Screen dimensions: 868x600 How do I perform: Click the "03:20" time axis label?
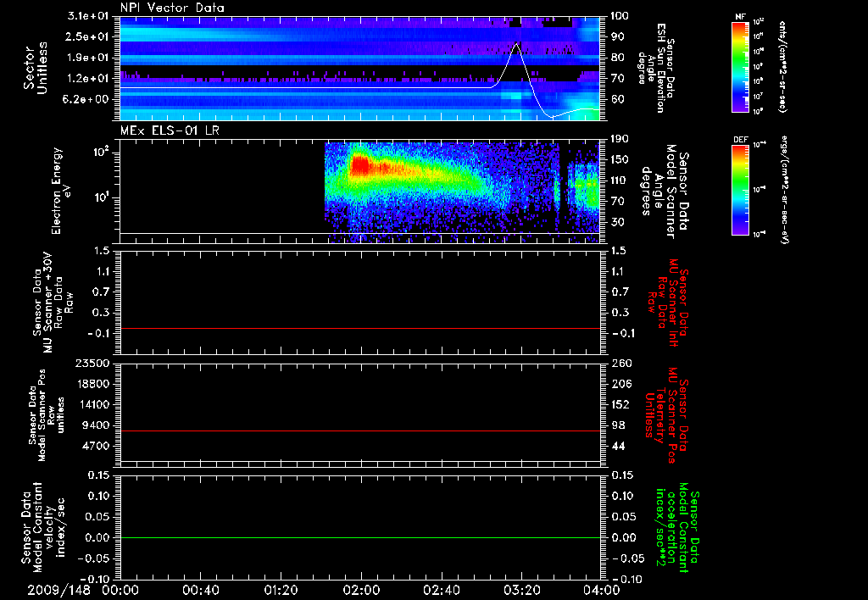(x=521, y=590)
